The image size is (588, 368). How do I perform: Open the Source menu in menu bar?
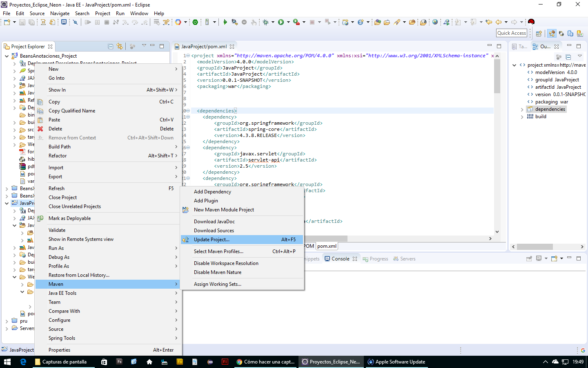37,13
